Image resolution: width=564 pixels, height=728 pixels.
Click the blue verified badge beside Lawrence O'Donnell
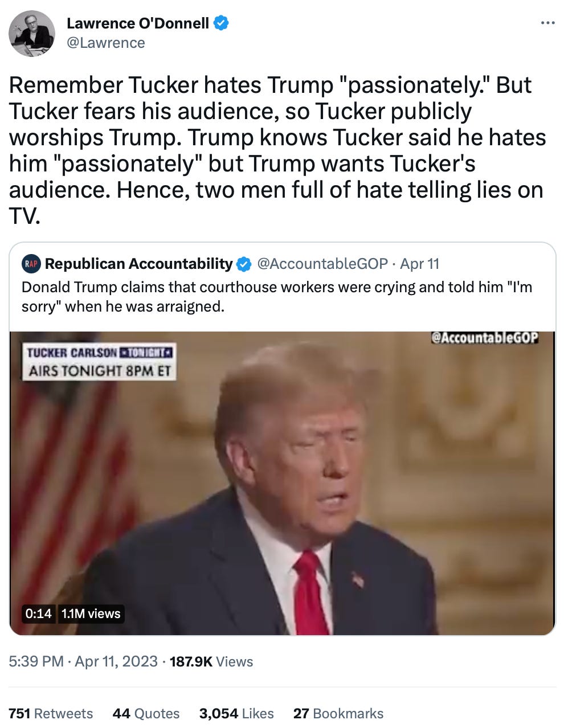click(221, 23)
